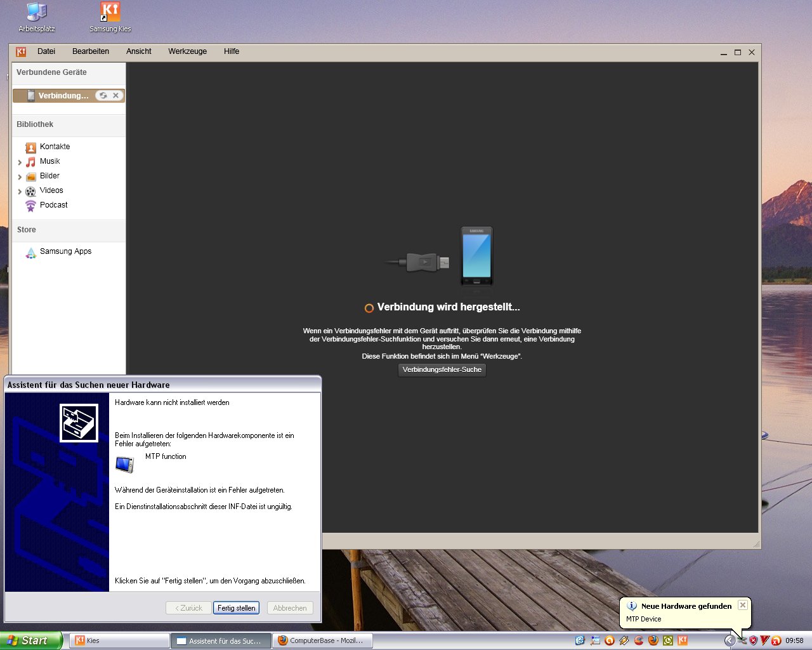Open the Bearbeiten menu
Screen dimensions: 812x650
tap(91, 51)
